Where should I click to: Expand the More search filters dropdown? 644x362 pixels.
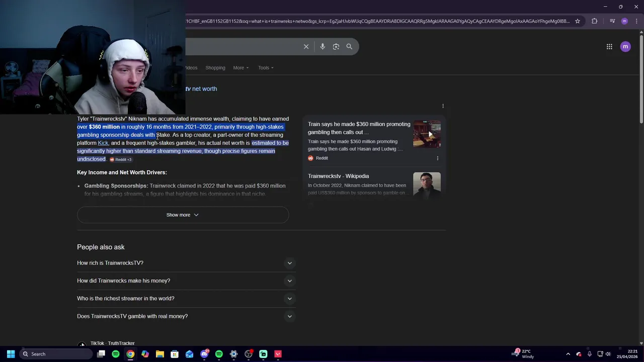coord(240,68)
